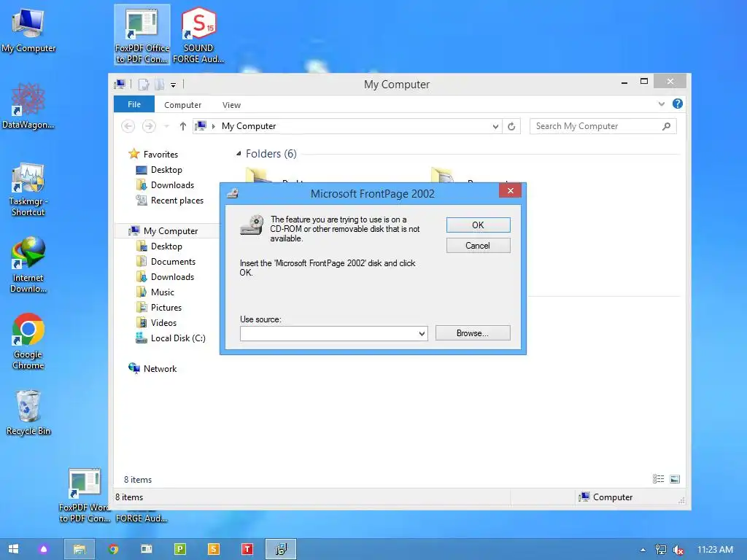Select the My Computer desktop icon

(28, 31)
